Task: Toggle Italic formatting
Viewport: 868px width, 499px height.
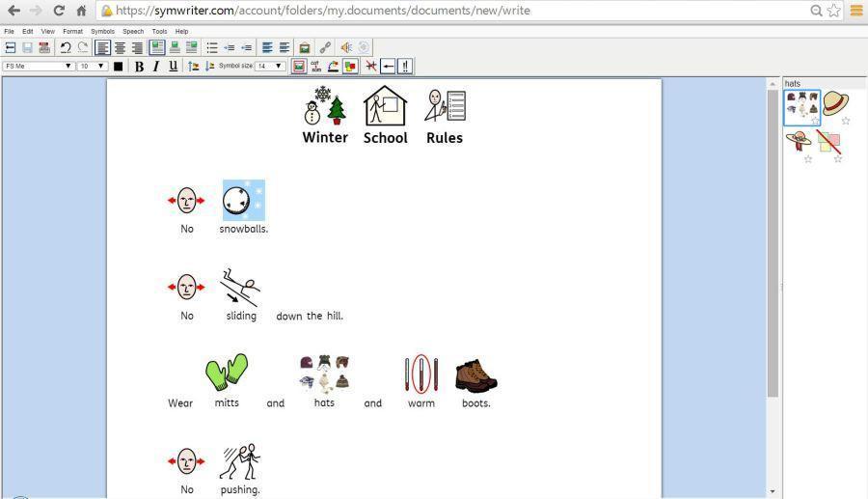Action: click(x=155, y=67)
